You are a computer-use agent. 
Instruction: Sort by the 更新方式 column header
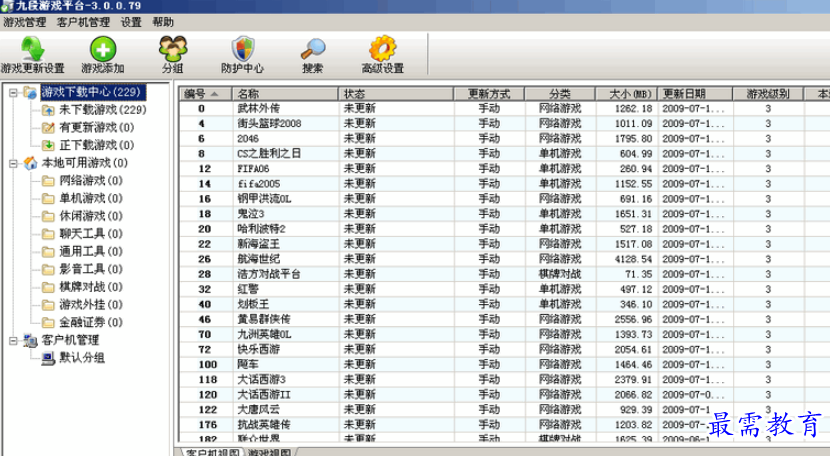click(489, 94)
